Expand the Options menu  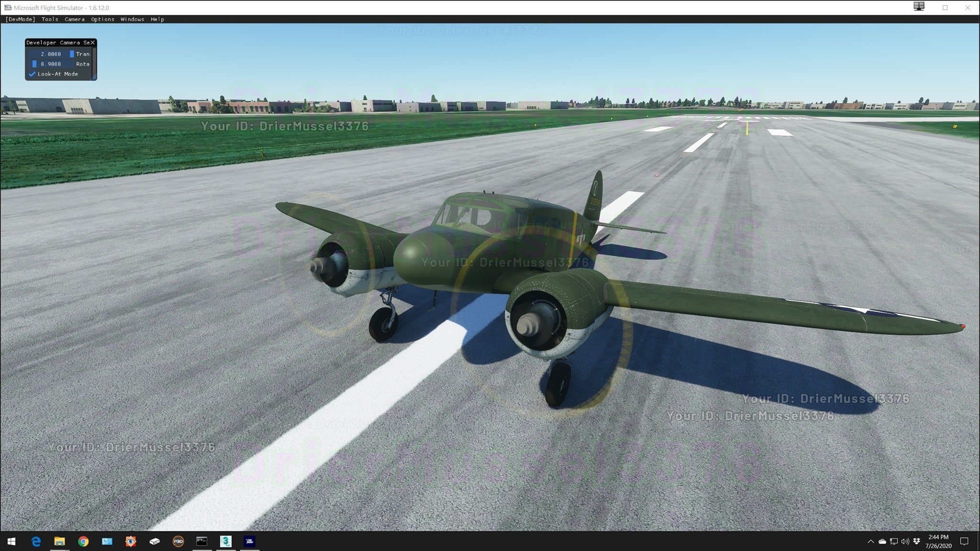click(102, 19)
